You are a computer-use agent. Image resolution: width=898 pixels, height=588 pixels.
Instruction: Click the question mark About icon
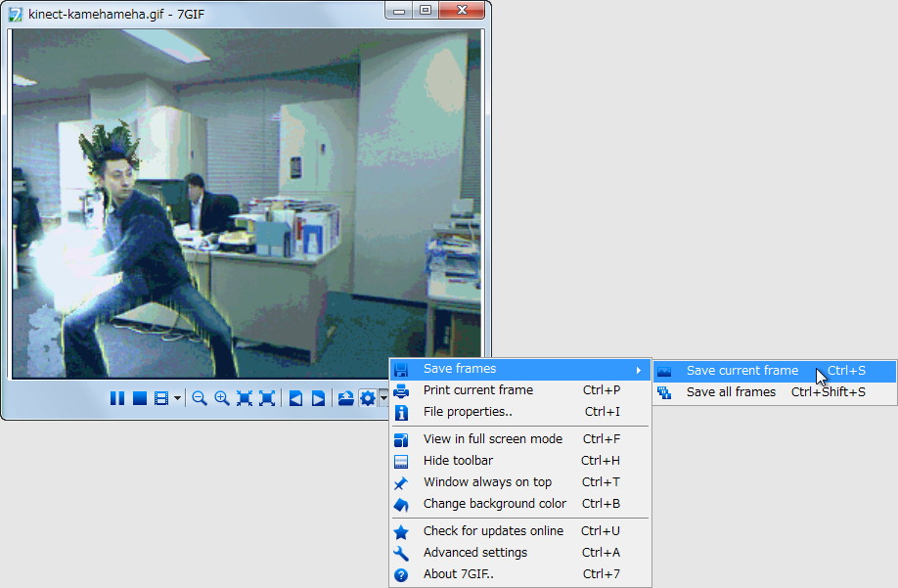tap(401, 575)
